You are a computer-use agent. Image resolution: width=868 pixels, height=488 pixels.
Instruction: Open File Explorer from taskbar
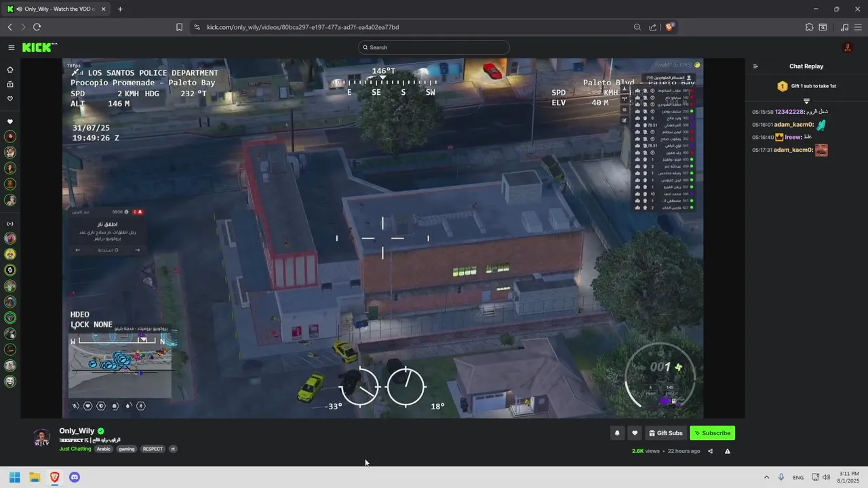point(35,477)
